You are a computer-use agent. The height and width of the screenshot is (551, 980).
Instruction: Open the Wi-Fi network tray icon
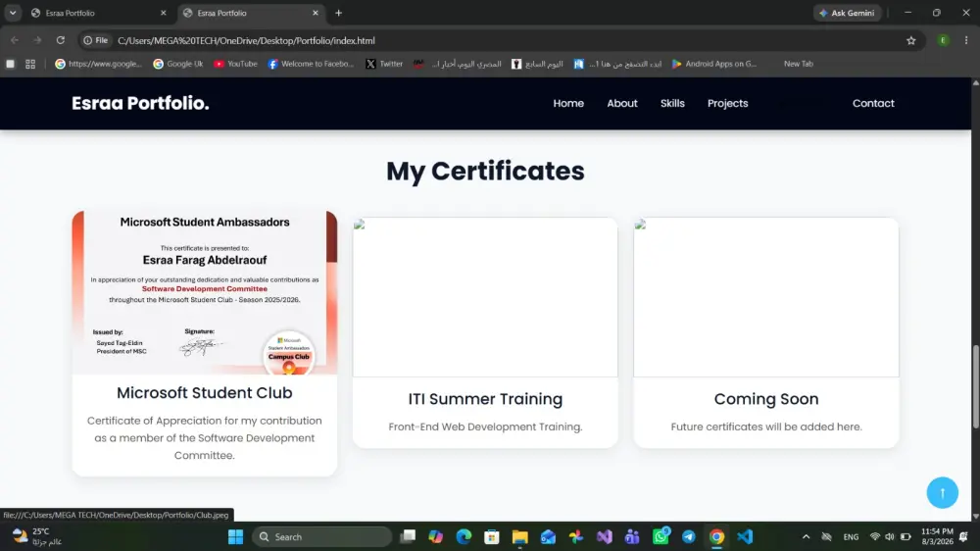coord(875,536)
